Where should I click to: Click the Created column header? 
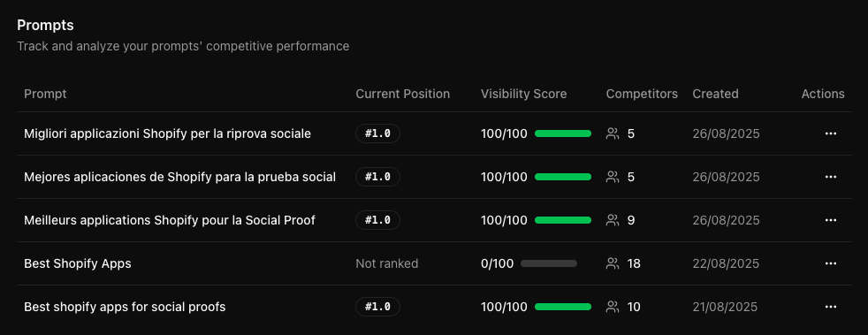[715, 94]
